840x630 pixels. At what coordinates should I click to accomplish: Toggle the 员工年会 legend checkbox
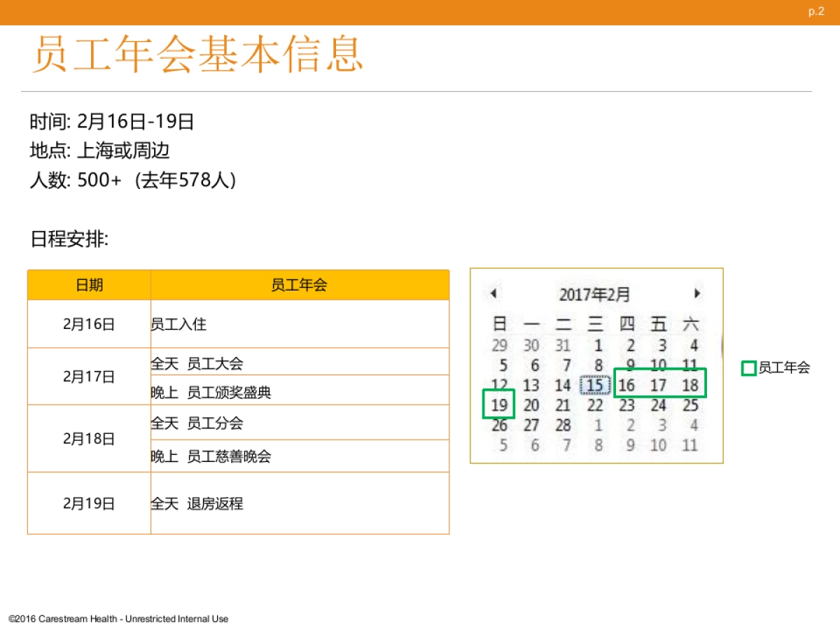749,367
